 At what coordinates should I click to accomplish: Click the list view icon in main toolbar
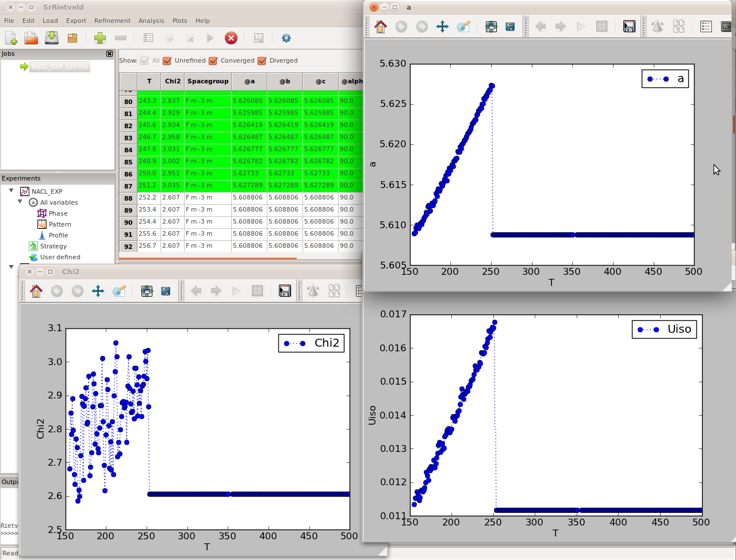point(148,38)
